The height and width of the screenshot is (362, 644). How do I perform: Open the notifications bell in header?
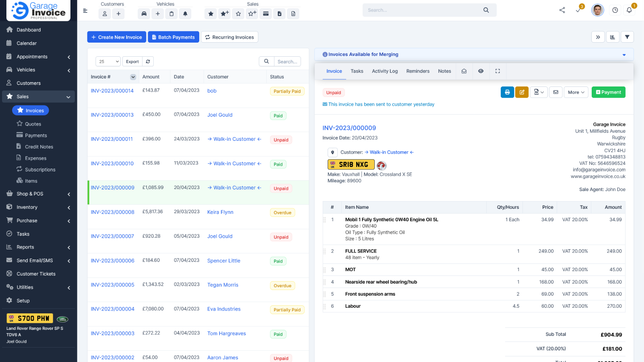(629, 10)
